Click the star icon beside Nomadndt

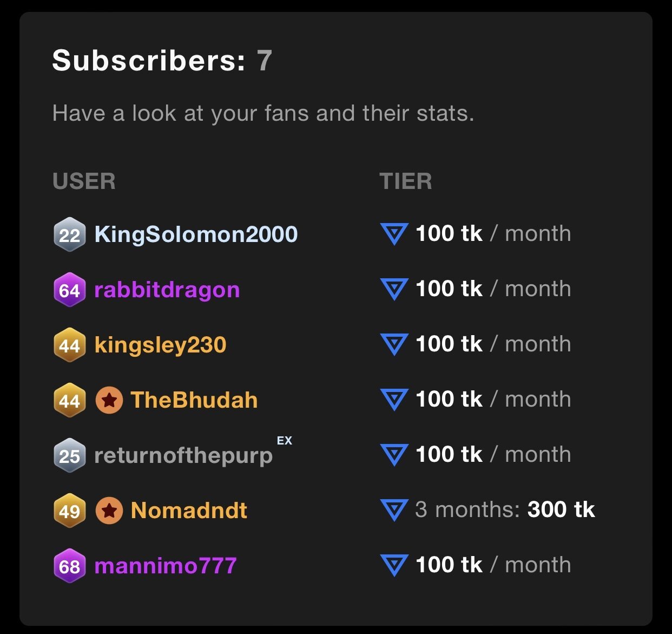tap(109, 511)
